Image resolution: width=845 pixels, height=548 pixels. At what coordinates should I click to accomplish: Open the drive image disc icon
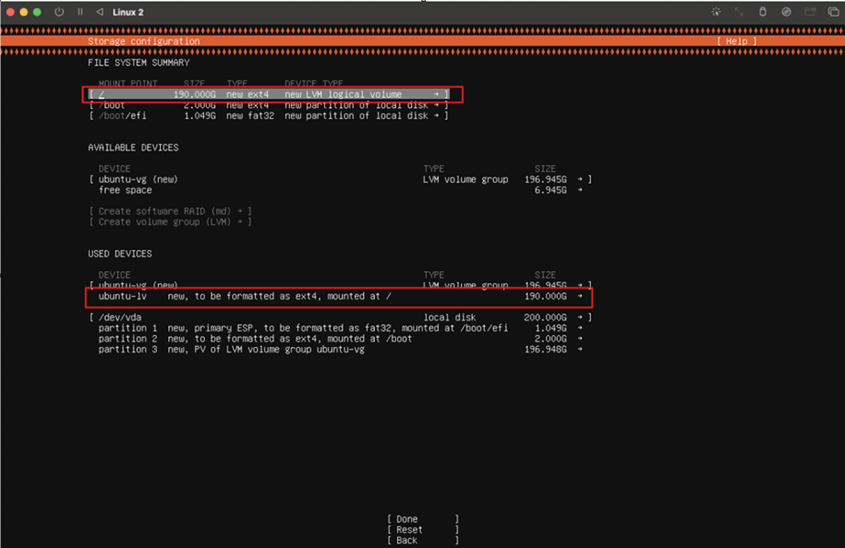tap(786, 12)
